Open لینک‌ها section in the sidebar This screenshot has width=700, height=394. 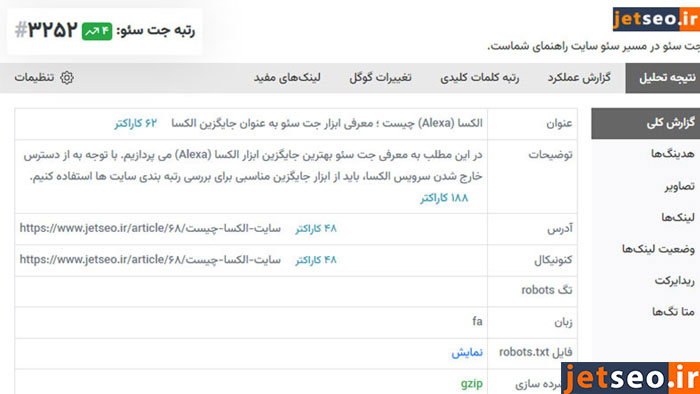[x=678, y=217]
